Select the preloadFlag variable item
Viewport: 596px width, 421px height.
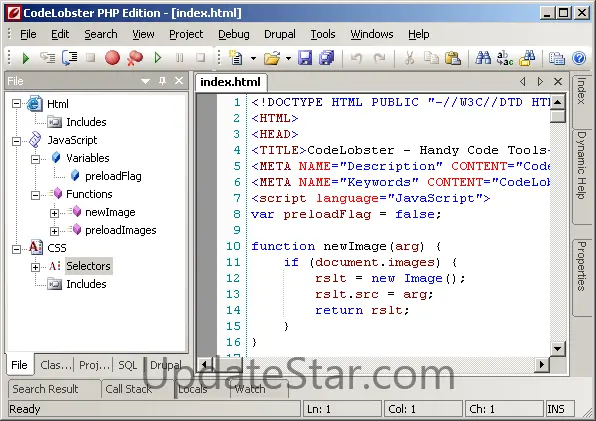[x=113, y=176]
